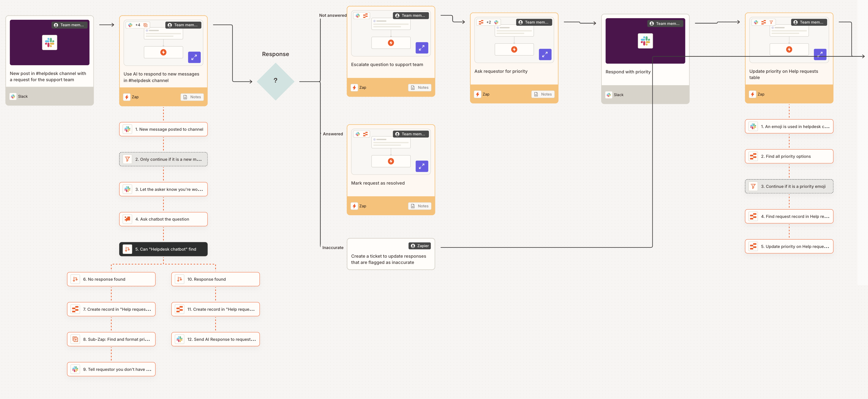Click the Sub-Zap icon on step 8 Find and format
Viewport: 868px width, 399px height.
pos(75,339)
